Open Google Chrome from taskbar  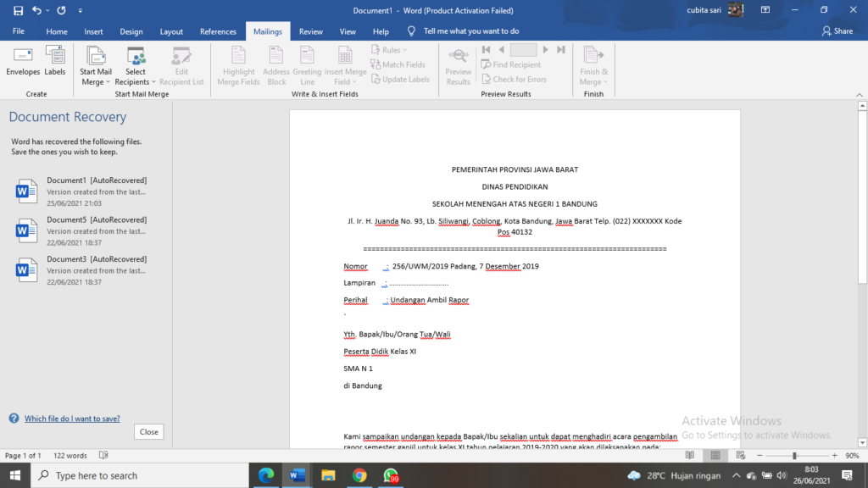pyautogui.click(x=359, y=475)
